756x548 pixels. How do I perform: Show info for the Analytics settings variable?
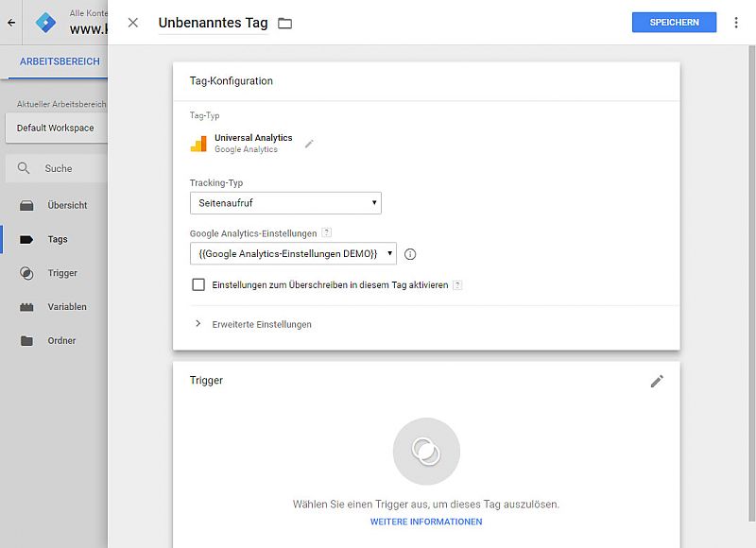pos(410,254)
